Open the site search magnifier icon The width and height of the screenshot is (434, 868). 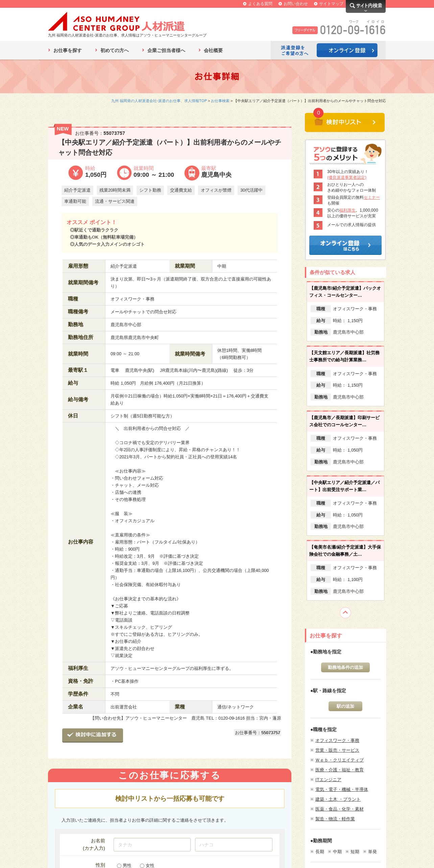352,5
